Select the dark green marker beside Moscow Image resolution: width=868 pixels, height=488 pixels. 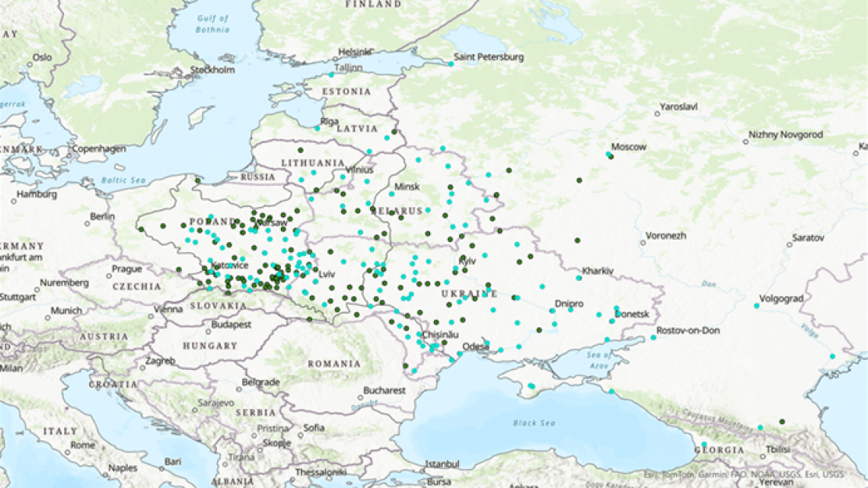[x=611, y=157]
